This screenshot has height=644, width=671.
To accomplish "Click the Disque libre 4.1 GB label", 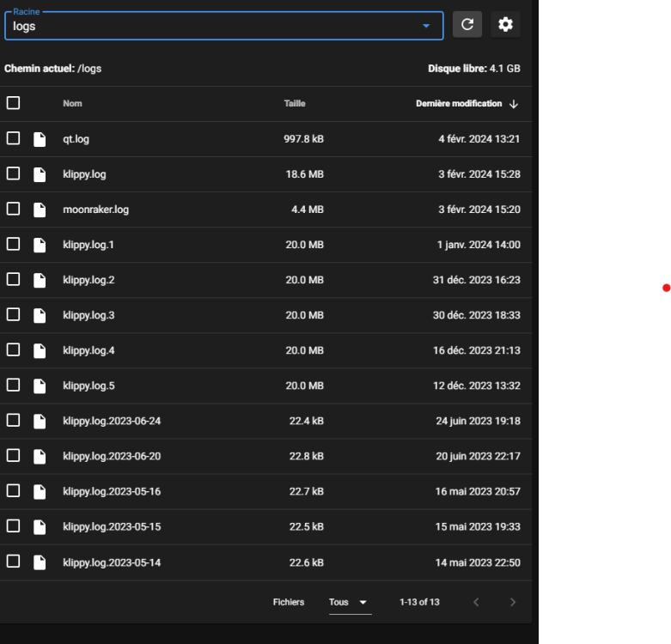I will click(474, 69).
